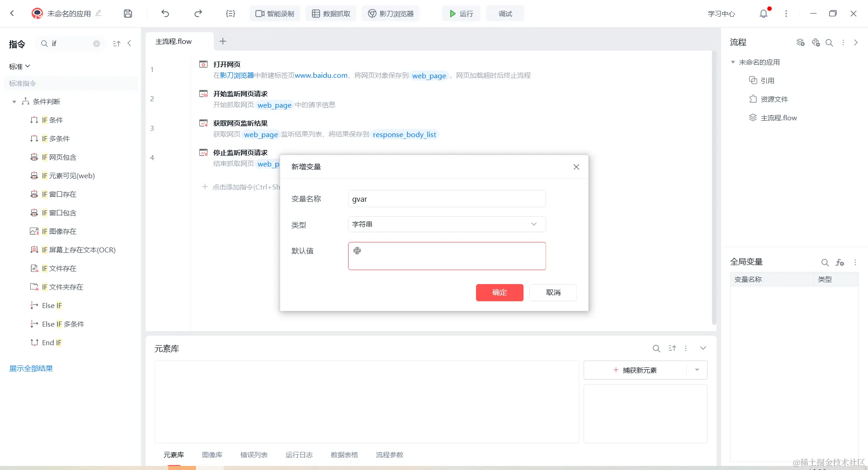Open the 运行日志 tab
Screen dimensions: 868x470
(x=299, y=455)
